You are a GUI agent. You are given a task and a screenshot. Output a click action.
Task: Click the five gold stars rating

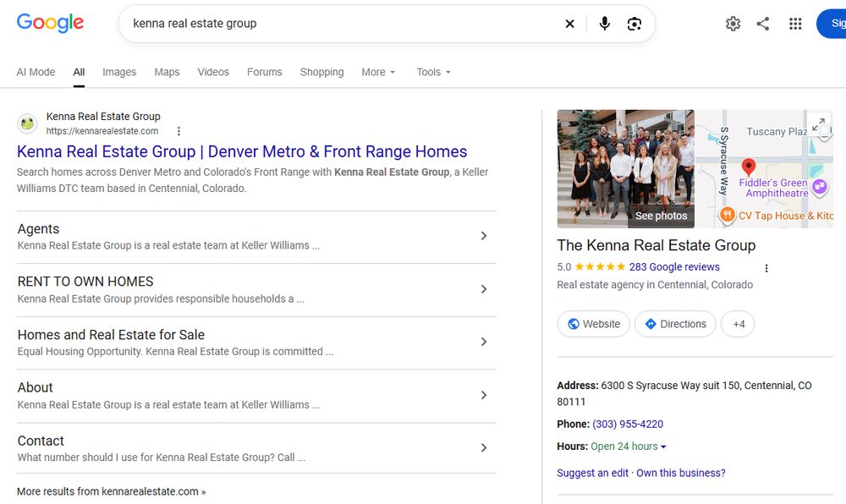pos(600,266)
